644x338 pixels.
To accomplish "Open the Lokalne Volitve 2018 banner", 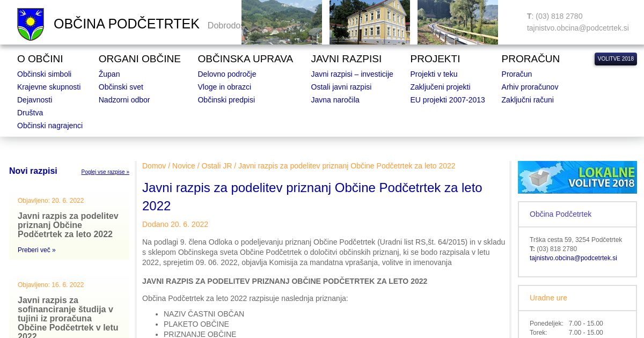I will point(577,177).
